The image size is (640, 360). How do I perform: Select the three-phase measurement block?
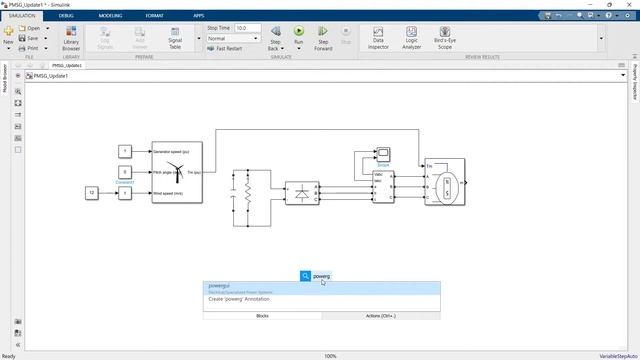pos(383,187)
